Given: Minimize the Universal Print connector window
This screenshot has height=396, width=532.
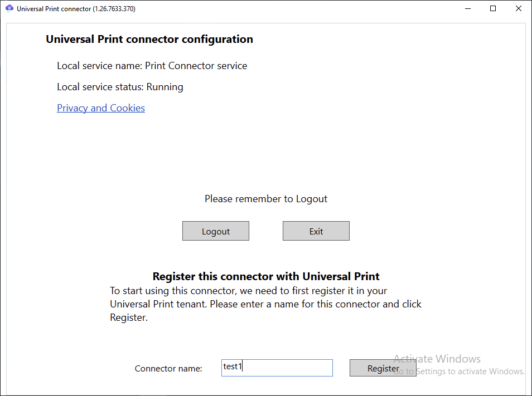Looking at the screenshot, I should [x=468, y=8].
